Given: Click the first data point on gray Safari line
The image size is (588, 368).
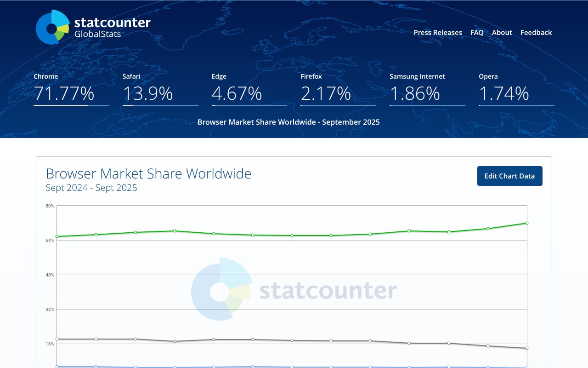Looking at the screenshot, I should 57,339.
